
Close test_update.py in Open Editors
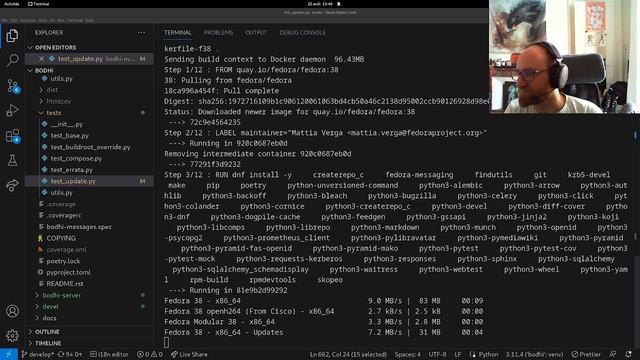tap(41, 59)
